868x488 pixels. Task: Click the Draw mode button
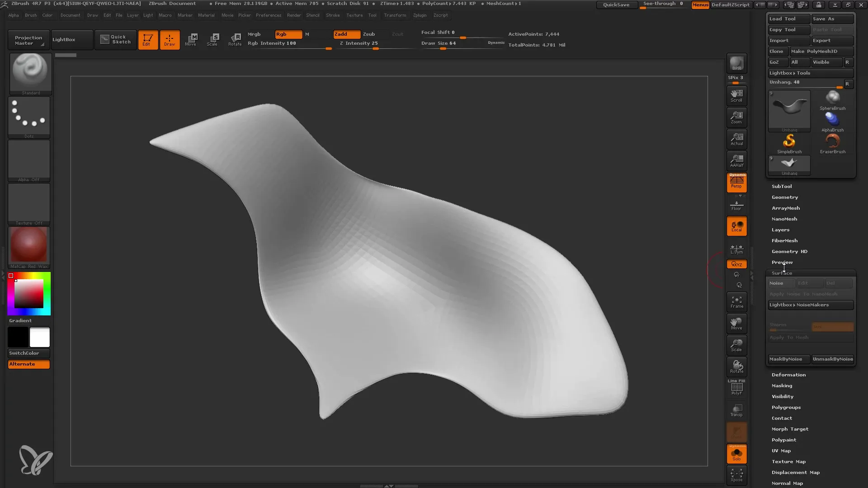pyautogui.click(x=169, y=39)
